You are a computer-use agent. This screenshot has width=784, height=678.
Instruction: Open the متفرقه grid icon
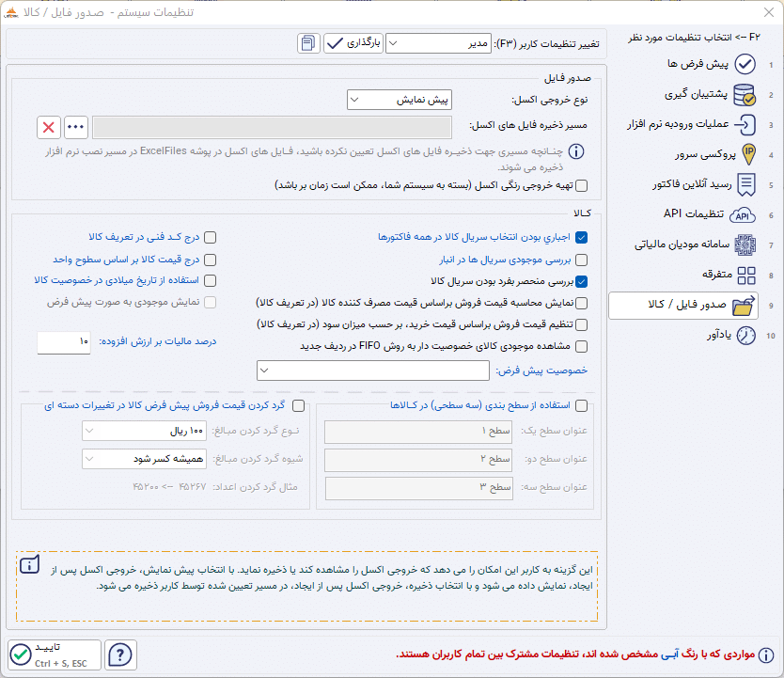click(x=746, y=276)
